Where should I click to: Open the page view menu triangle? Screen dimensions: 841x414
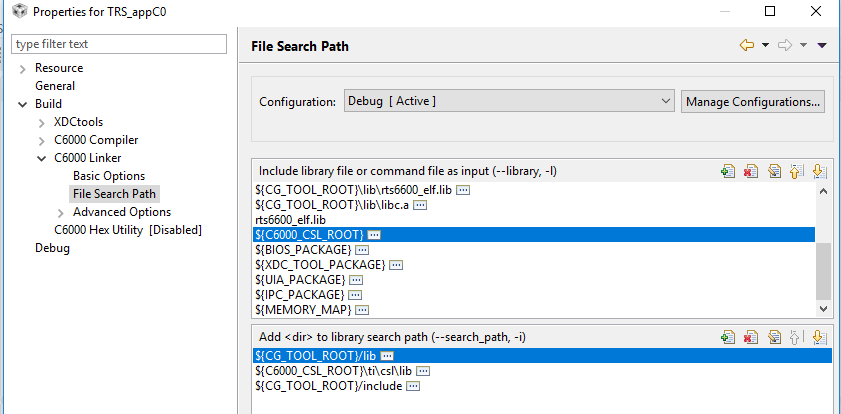pos(821,45)
